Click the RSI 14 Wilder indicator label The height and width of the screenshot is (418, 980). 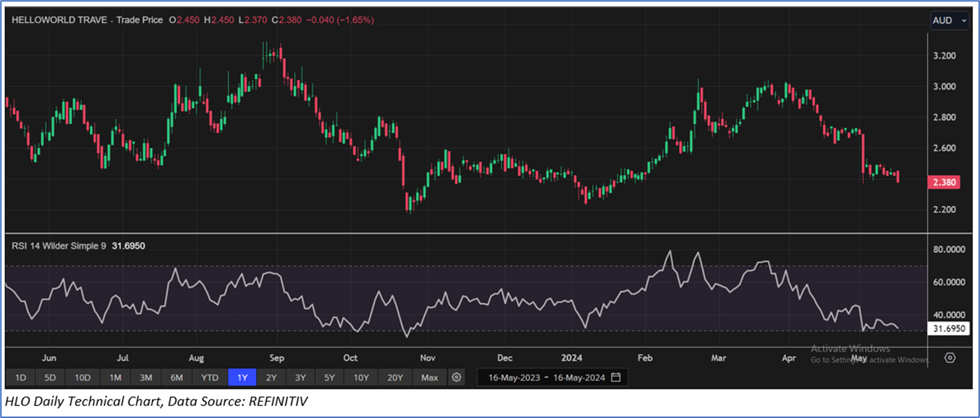click(59, 246)
